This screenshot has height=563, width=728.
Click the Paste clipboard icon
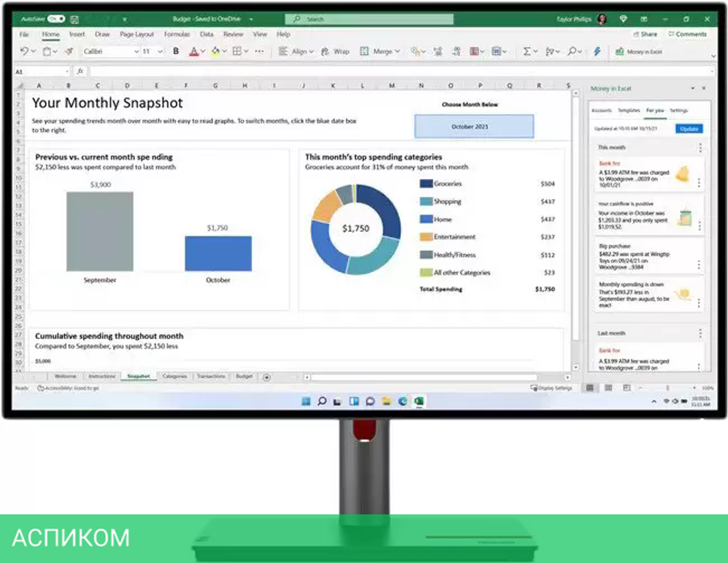click(47, 52)
